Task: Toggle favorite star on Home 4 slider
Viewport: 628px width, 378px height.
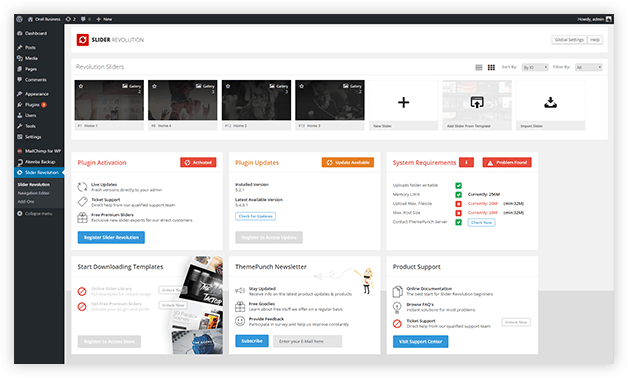Action: 154,86
